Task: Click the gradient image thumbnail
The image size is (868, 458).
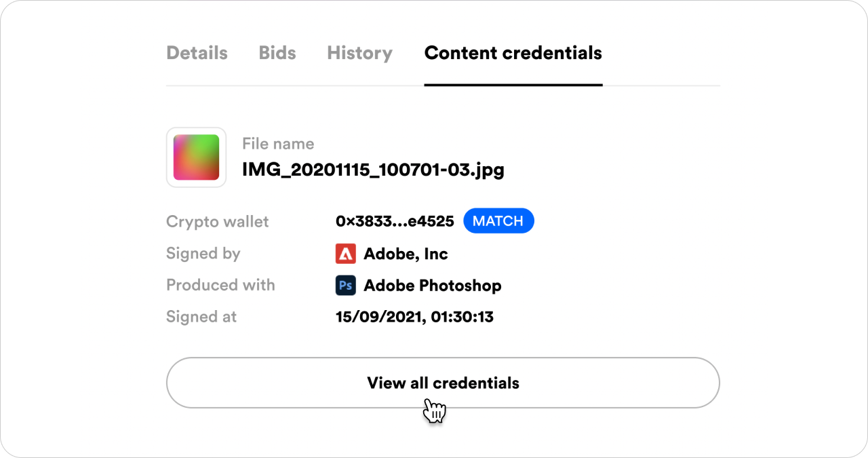Action: click(x=196, y=157)
